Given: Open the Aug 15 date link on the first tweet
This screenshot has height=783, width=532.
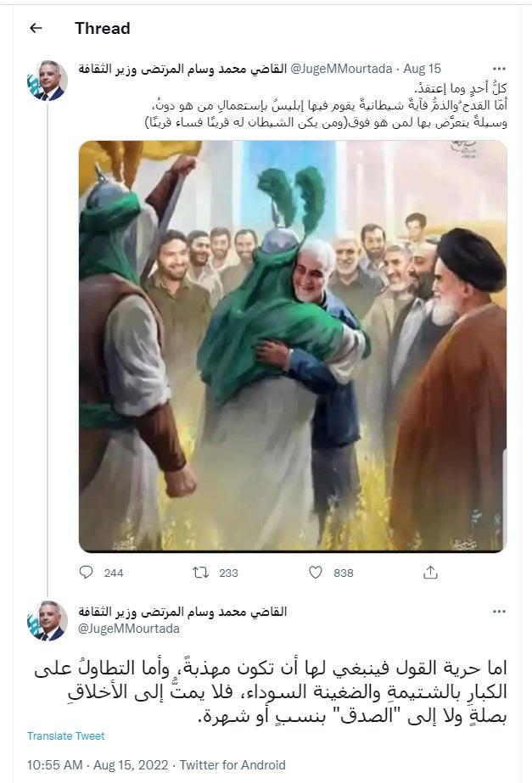Looking at the screenshot, I should point(422,69).
